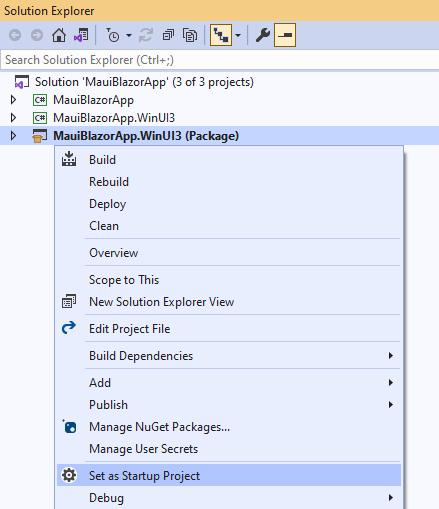Viewport: 439px width, 509px height.
Task: Expand the MauiBlazorApp.WinUI3 project node
Action: [13, 118]
